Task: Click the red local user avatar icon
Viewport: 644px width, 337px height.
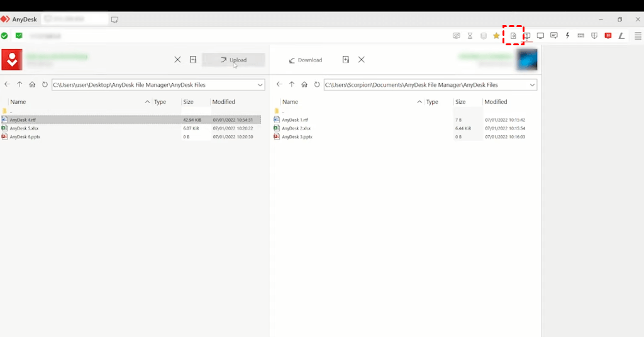Action: 12,60
